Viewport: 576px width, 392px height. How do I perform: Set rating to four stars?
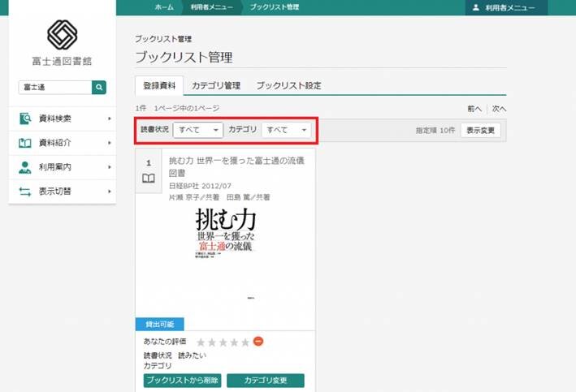pyautogui.click(x=234, y=342)
